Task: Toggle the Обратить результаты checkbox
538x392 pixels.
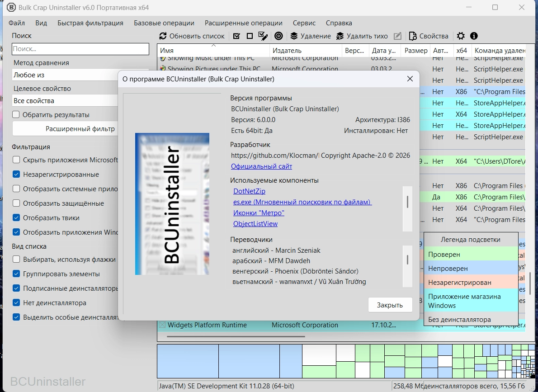Action: pos(16,115)
